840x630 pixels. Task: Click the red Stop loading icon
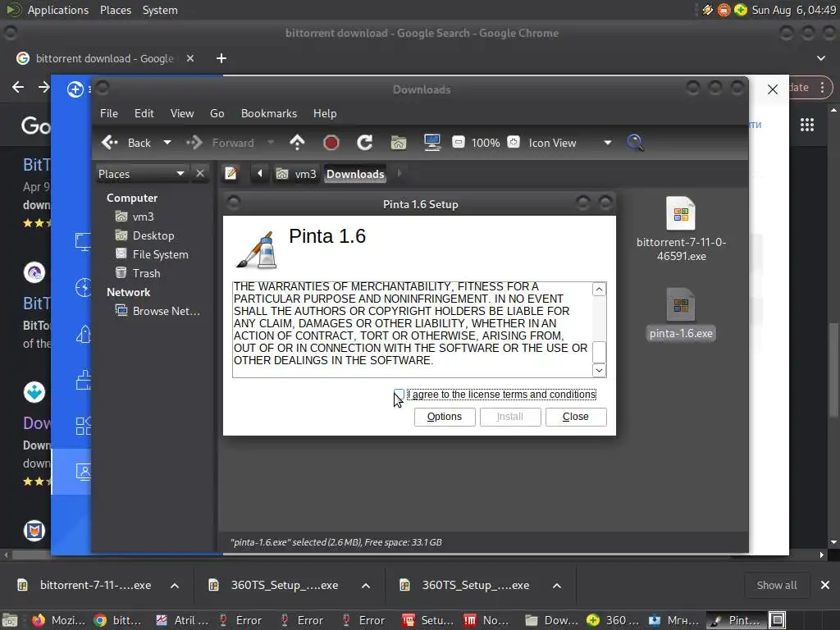pyautogui.click(x=331, y=143)
